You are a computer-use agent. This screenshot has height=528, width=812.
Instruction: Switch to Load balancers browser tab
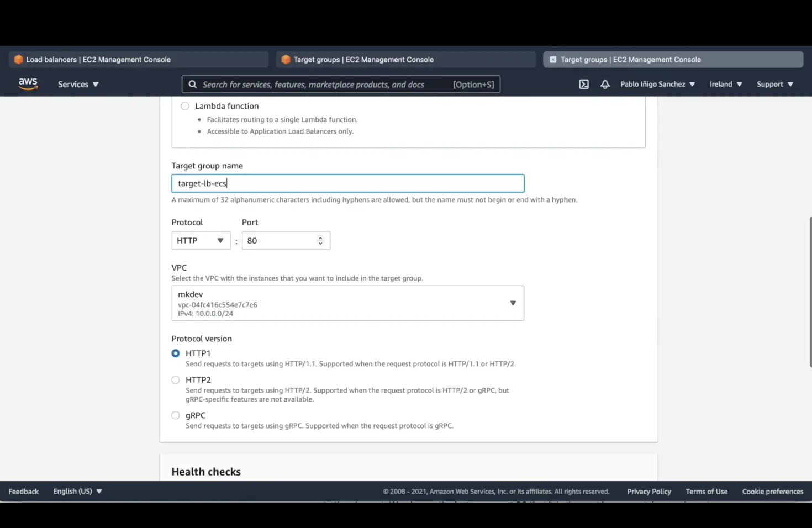139,60
